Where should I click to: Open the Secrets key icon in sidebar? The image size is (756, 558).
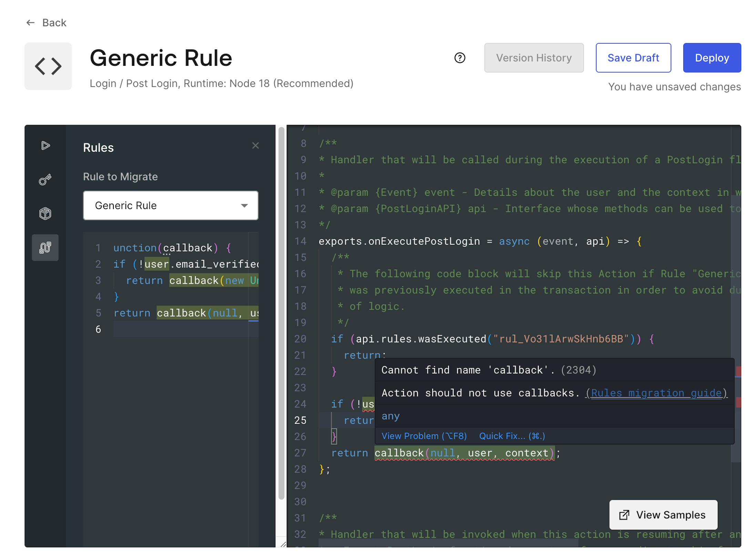tap(45, 179)
